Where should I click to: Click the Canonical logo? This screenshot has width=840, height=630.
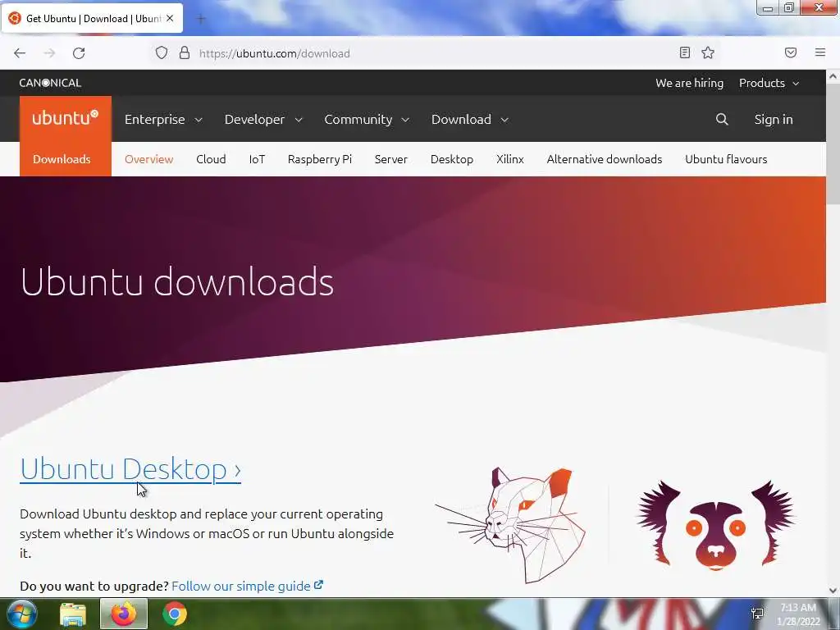(50, 83)
